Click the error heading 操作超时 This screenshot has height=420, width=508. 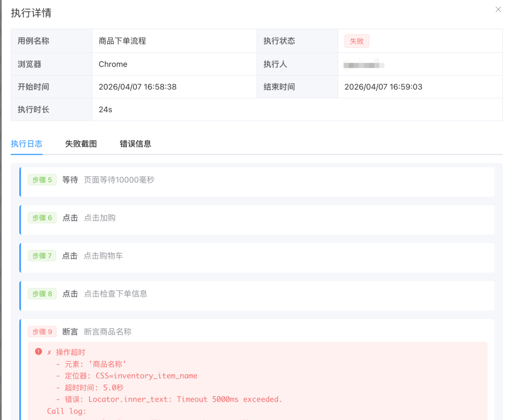[71, 352]
